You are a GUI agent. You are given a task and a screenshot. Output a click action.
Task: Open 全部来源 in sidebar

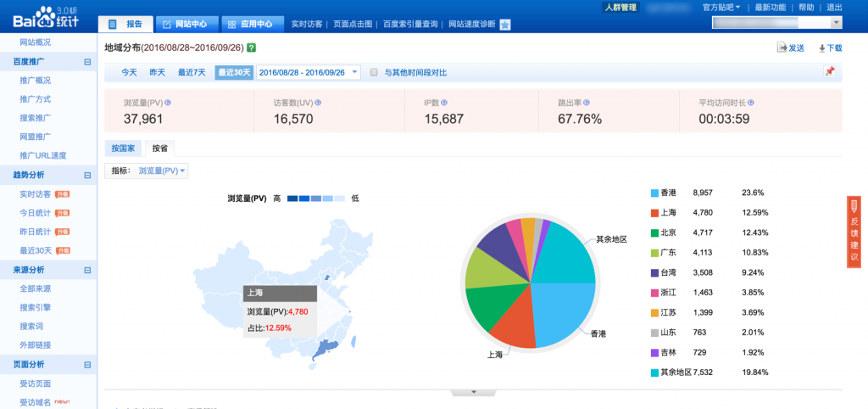click(x=36, y=289)
